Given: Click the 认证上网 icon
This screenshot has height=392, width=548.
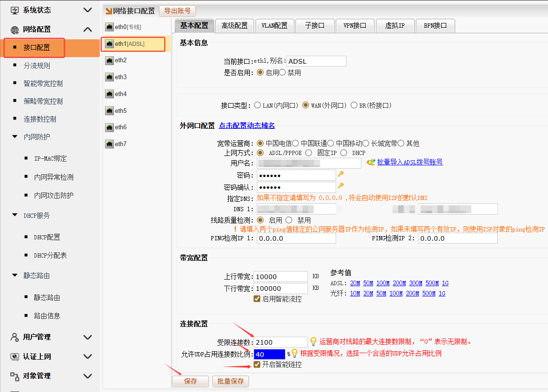Looking at the screenshot, I should [x=15, y=357].
